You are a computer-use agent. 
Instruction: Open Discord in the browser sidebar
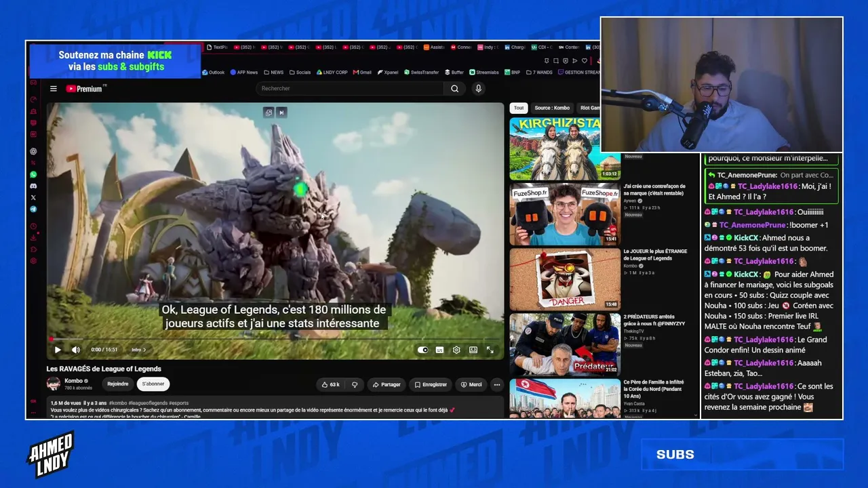click(x=33, y=186)
